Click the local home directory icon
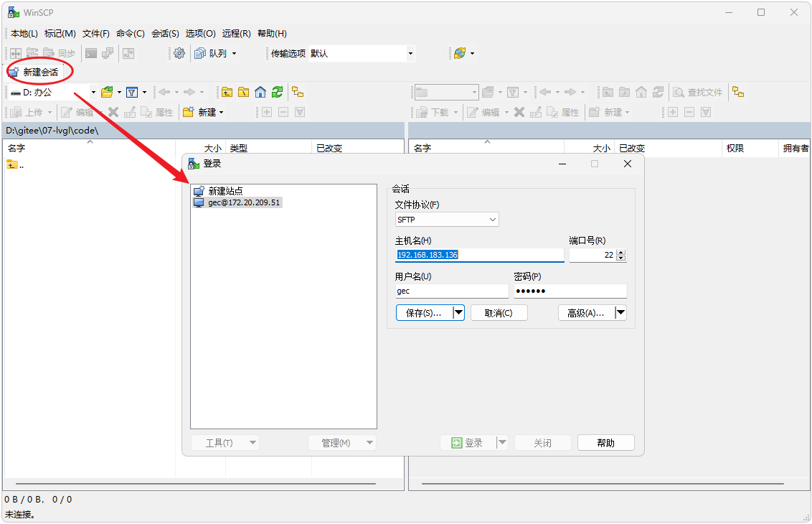Image resolution: width=812 pixels, height=524 pixels. tap(260, 92)
